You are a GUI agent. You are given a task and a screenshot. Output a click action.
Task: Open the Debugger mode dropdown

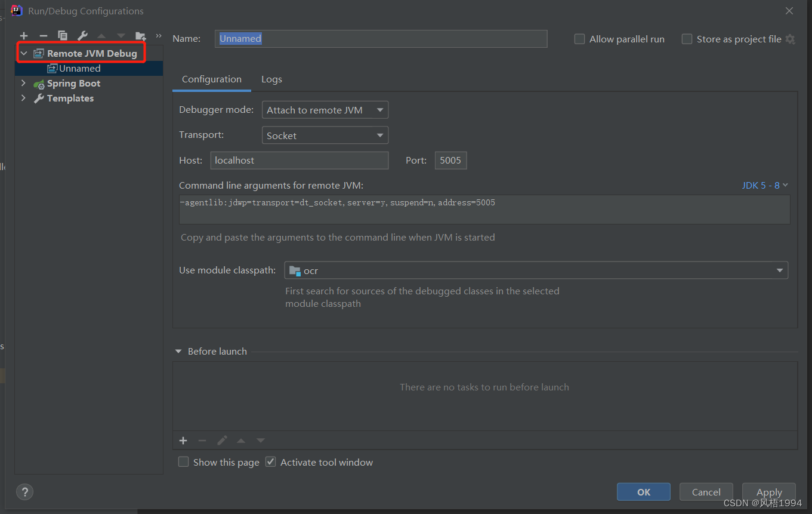[325, 110]
